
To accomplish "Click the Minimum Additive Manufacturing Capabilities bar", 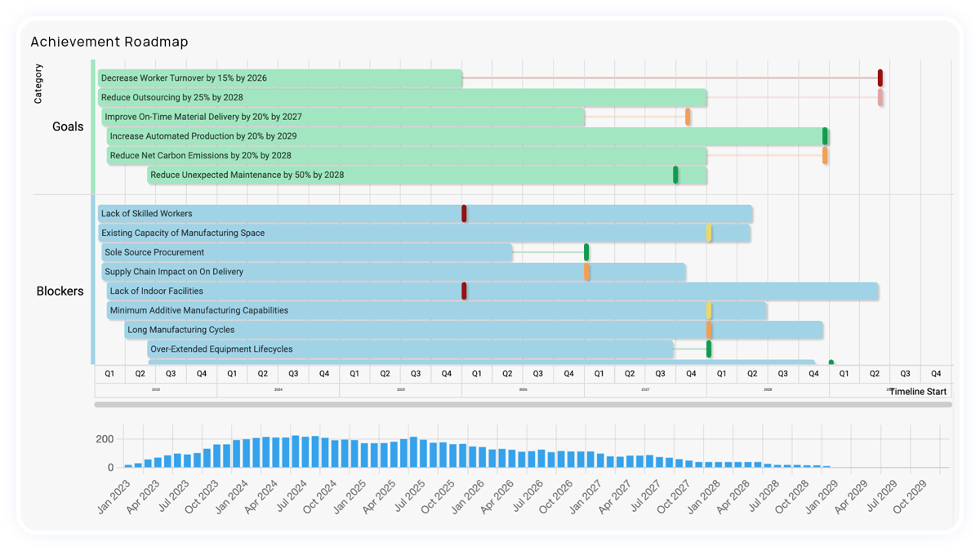I will [x=408, y=310].
